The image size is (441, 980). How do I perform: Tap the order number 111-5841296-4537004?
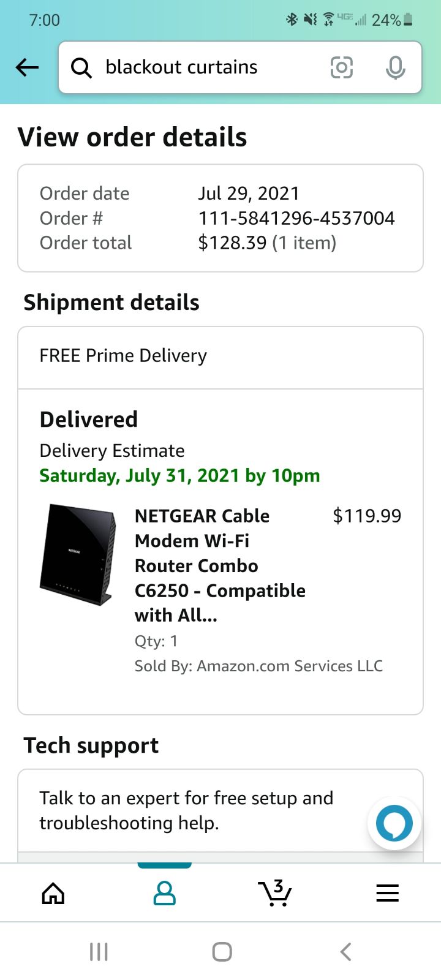click(296, 218)
